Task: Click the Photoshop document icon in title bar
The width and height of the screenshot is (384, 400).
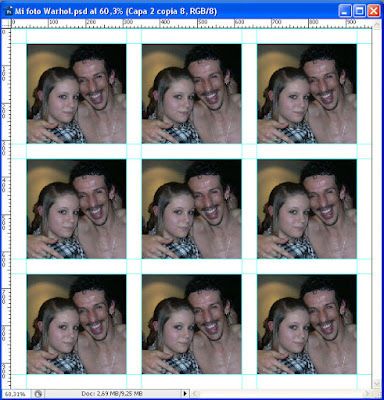Action: 8,11
